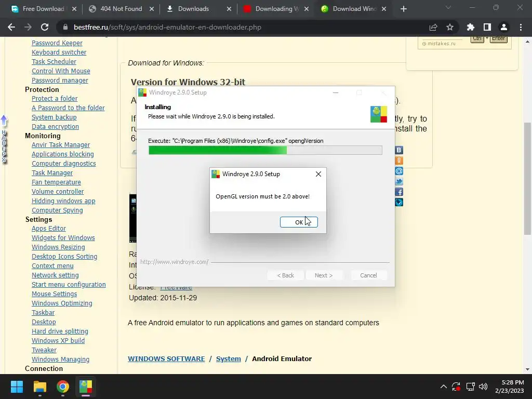The image size is (532, 399).
Task: Click Windroye installer taskbar icon
Action: tap(86, 387)
